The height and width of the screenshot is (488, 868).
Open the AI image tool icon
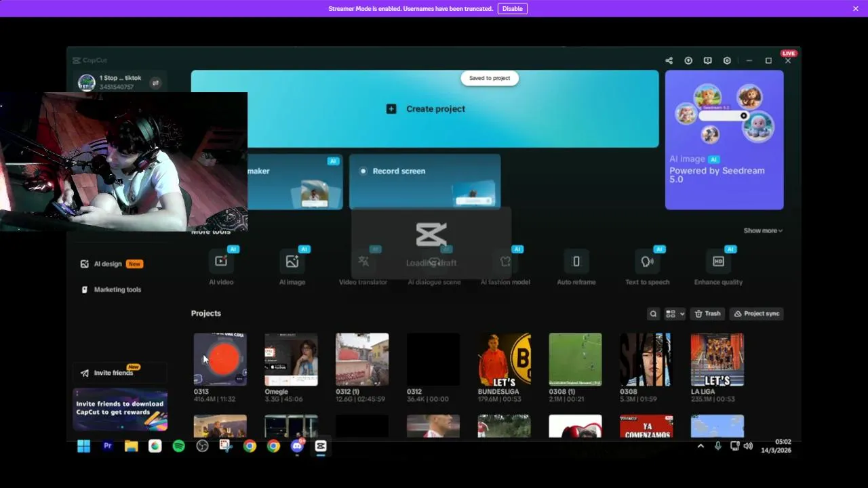tap(292, 261)
